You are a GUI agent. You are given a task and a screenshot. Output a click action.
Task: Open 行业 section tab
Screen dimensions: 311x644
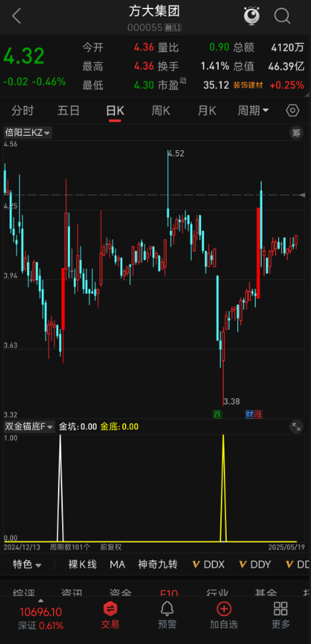217,593
